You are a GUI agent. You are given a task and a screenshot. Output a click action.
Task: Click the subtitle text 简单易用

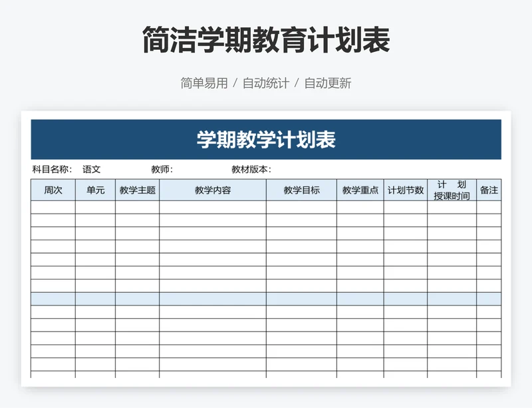(x=204, y=83)
